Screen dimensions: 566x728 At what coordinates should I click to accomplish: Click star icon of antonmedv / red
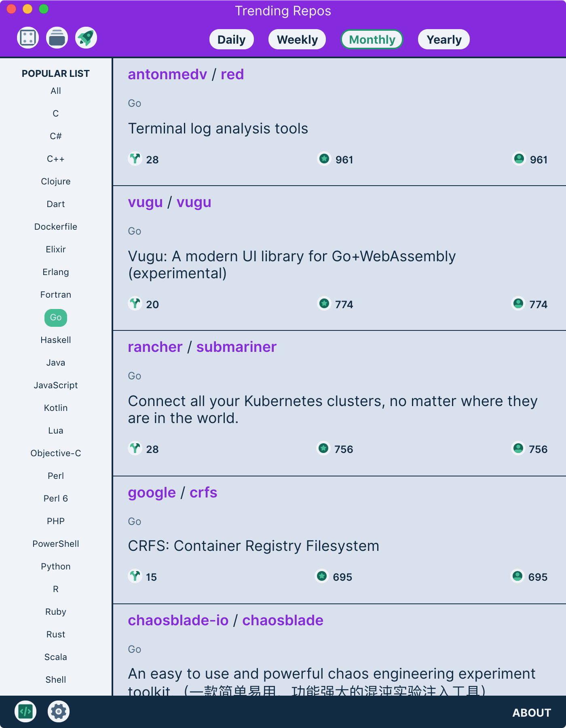pyautogui.click(x=324, y=159)
